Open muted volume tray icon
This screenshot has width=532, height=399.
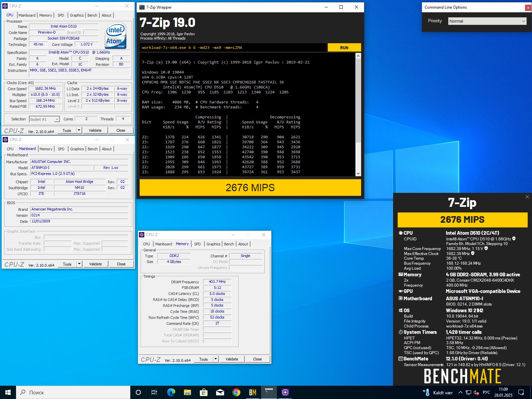476,393
